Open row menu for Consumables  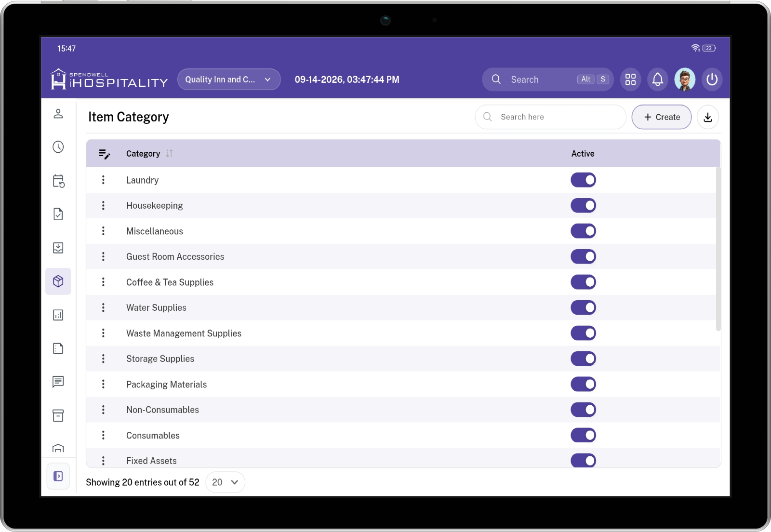(x=103, y=435)
